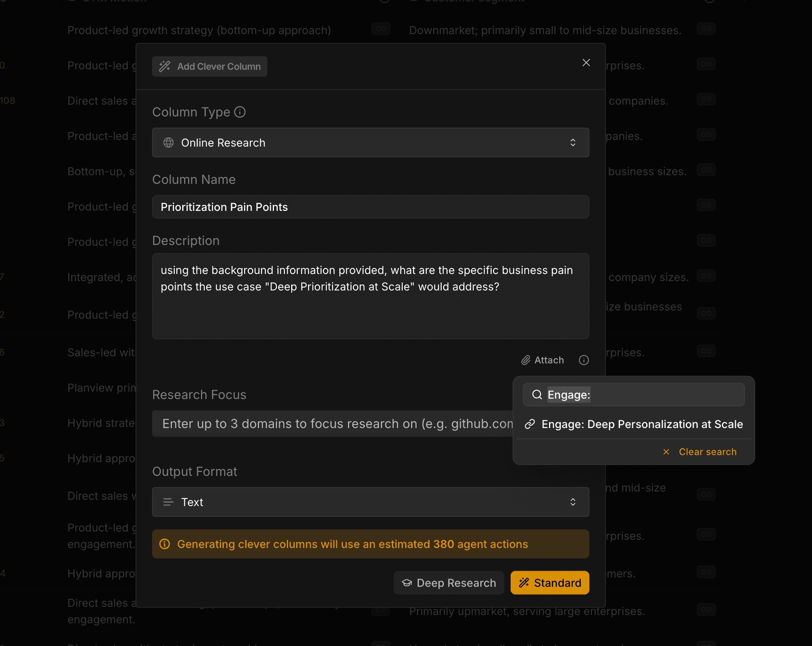Open the Online Research column type dropdown
Image resolution: width=812 pixels, height=646 pixels.
[x=370, y=143]
